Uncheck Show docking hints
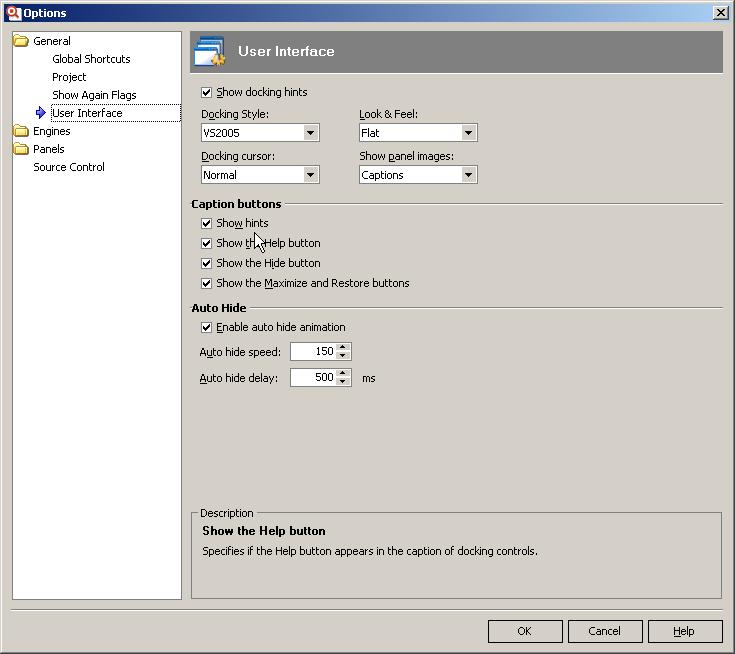735x654 pixels. click(207, 93)
